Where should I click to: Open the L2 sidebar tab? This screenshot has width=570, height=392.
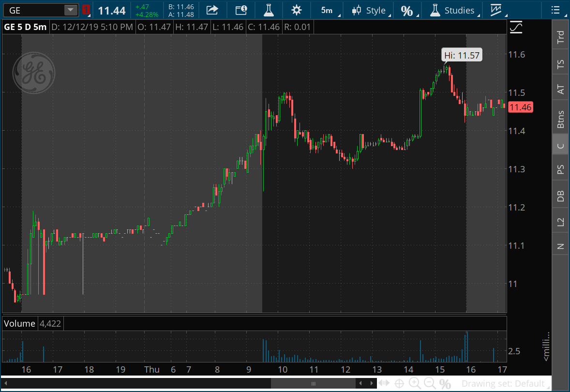(x=560, y=222)
